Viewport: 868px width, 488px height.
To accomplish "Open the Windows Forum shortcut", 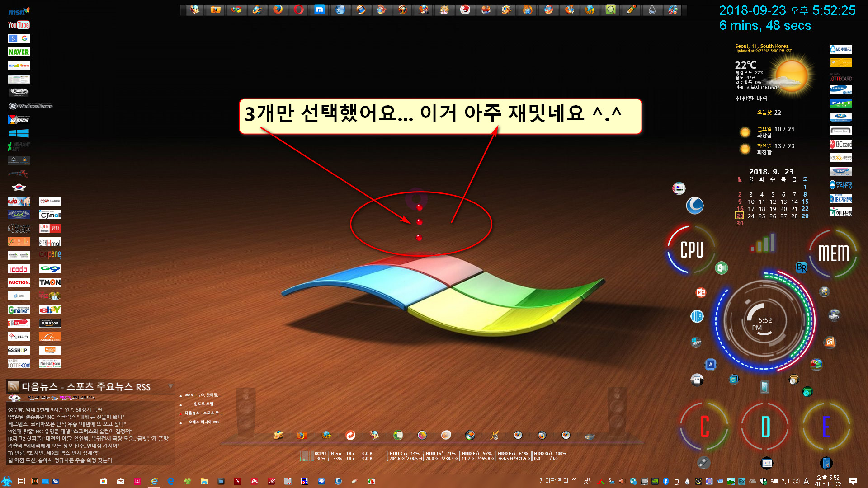I will [30, 106].
